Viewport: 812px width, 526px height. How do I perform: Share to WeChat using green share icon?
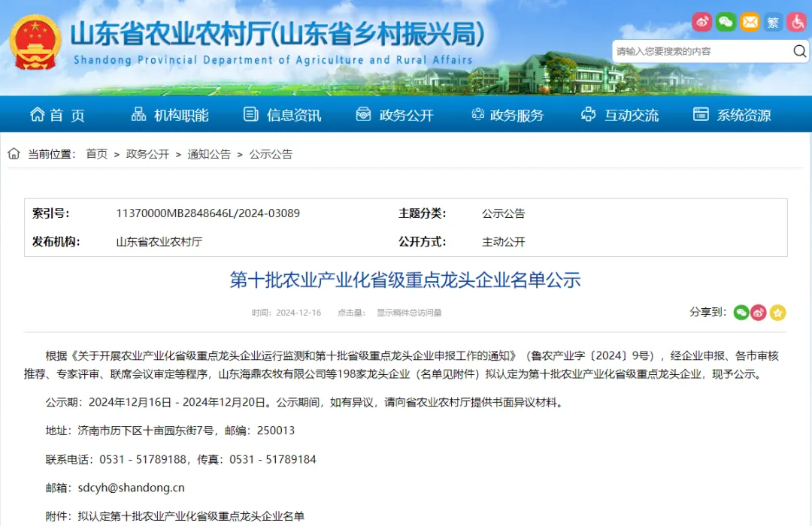coord(741,313)
